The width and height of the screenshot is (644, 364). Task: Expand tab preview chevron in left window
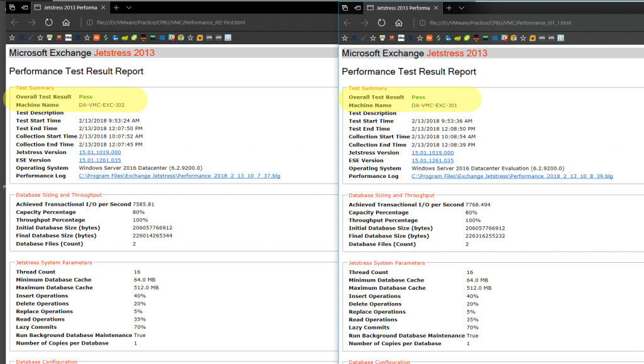(x=128, y=7)
